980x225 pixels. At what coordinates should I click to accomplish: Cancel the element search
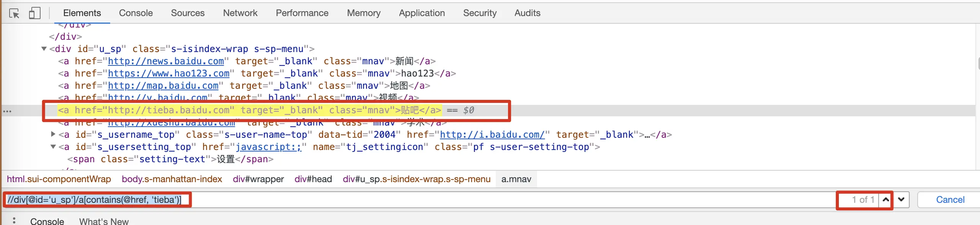950,200
